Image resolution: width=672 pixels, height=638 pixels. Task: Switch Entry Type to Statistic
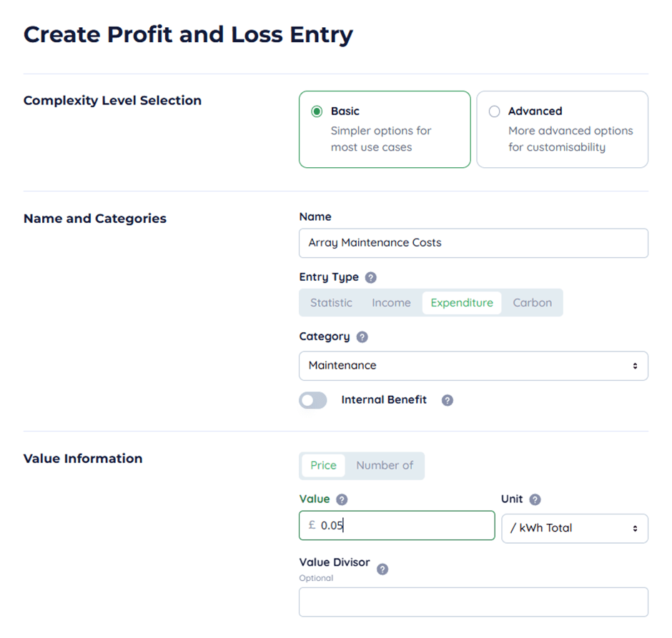coord(331,303)
